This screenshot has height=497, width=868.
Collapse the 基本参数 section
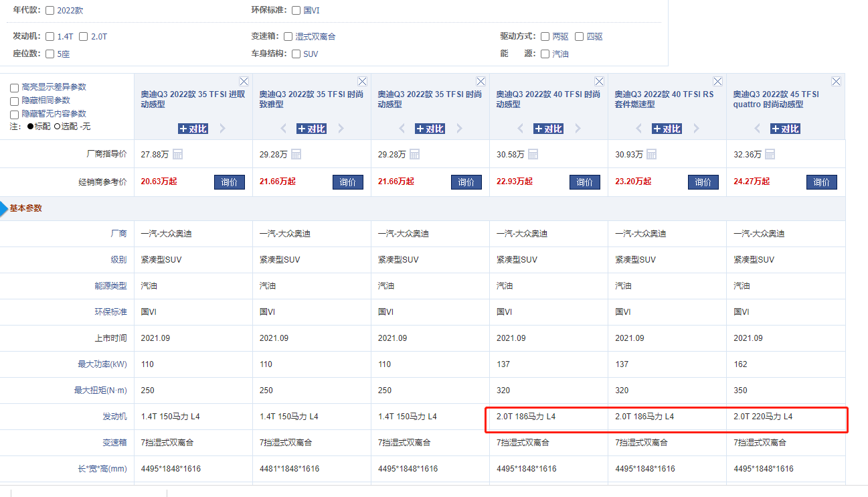(x=27, y=208)
